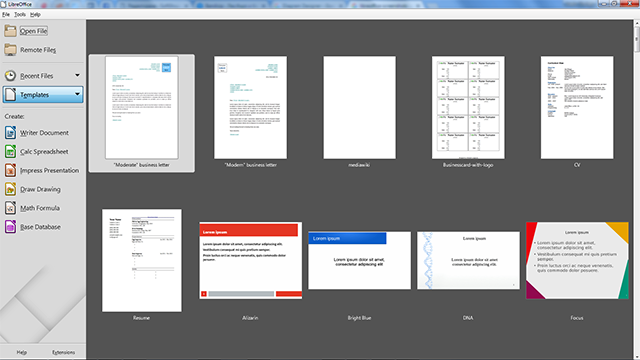This screenshot has width=640, height=360.
Task: Create a new Calc Spreadsheet
Action: pyautogui.click(x=43, y=151)
